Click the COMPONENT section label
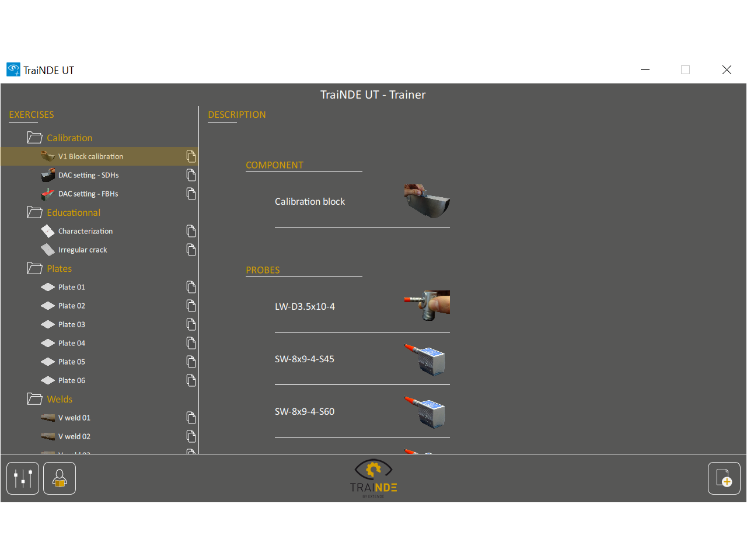This screenshot has width=747, height=560. coord(274,165)
